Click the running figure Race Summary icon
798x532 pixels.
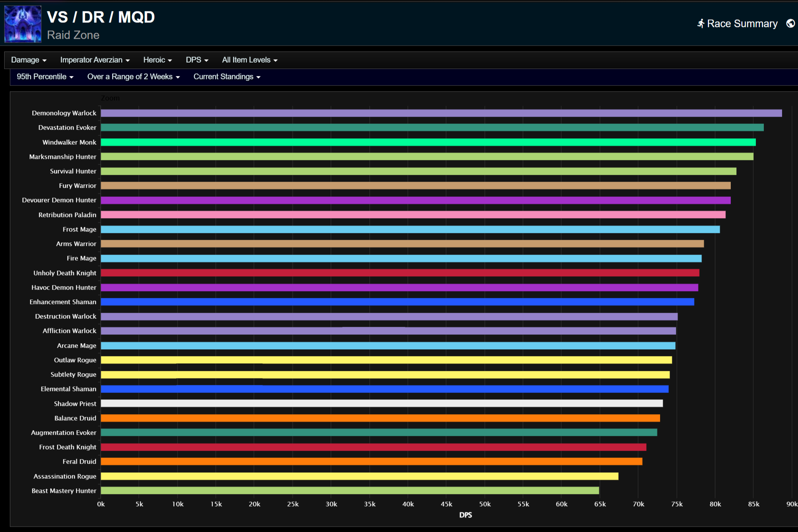point(700,24)
